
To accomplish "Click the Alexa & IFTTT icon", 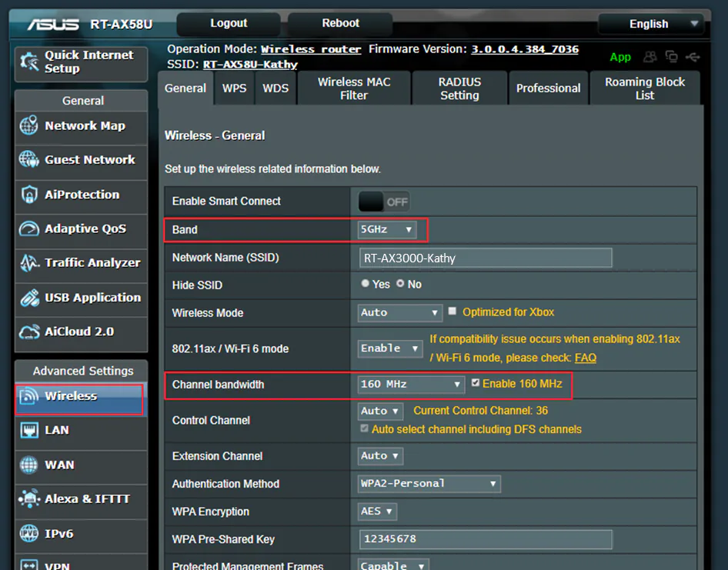I will pyautogui.click(x=29, y=498).
